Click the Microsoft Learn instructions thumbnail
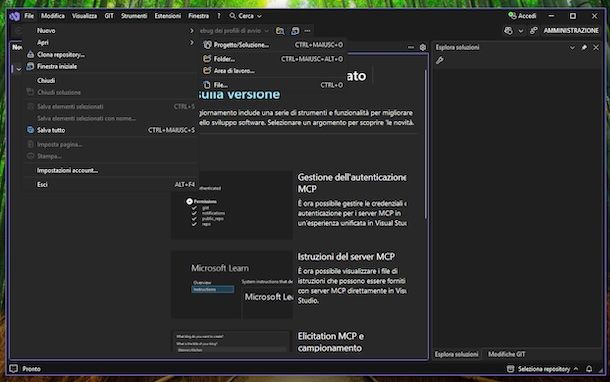 [x=232, y=285]
